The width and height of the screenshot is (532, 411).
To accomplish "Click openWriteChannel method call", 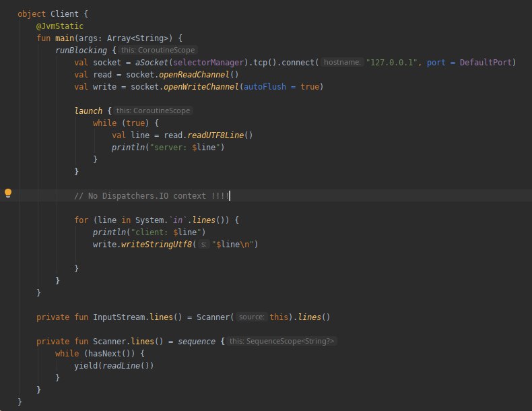I will [x=201, y=87].
